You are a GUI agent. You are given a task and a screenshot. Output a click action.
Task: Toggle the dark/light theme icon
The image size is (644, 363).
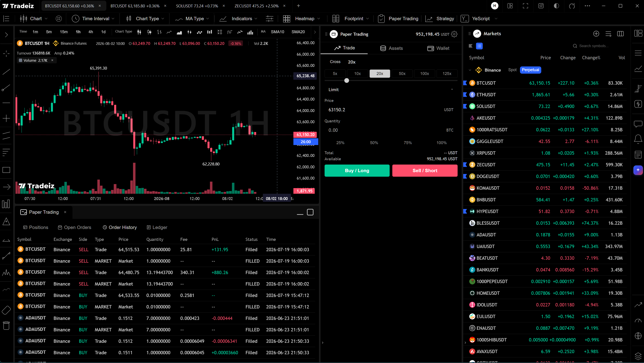click(x=556, y=6)
